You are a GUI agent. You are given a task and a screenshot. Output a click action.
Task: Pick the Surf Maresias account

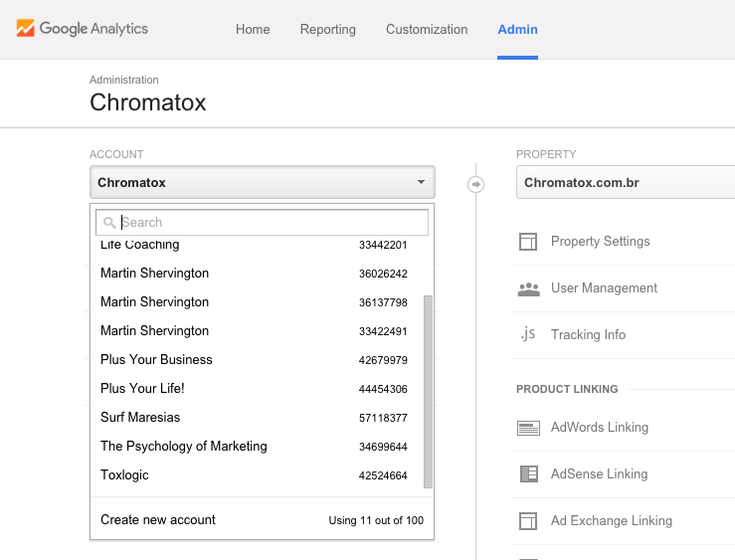[254, 418]
